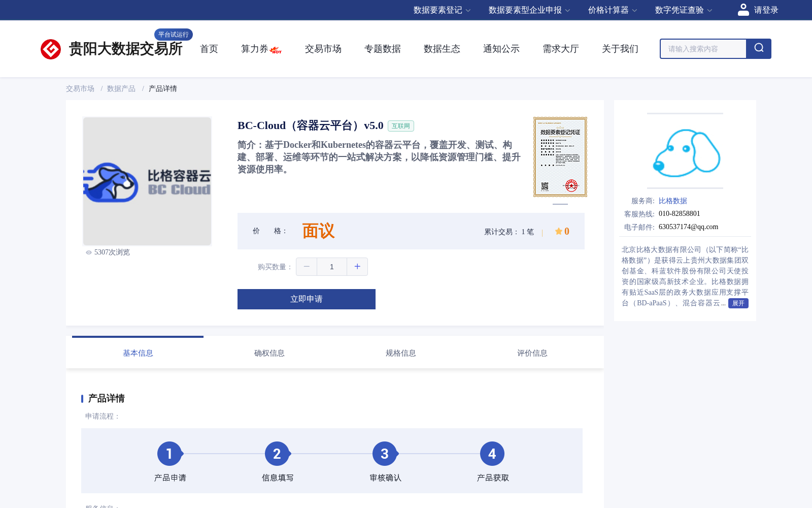This screenshot has width=812, height=508.
Task: Click the product title BC-Cloud v5.0
Action: [310, 125]
